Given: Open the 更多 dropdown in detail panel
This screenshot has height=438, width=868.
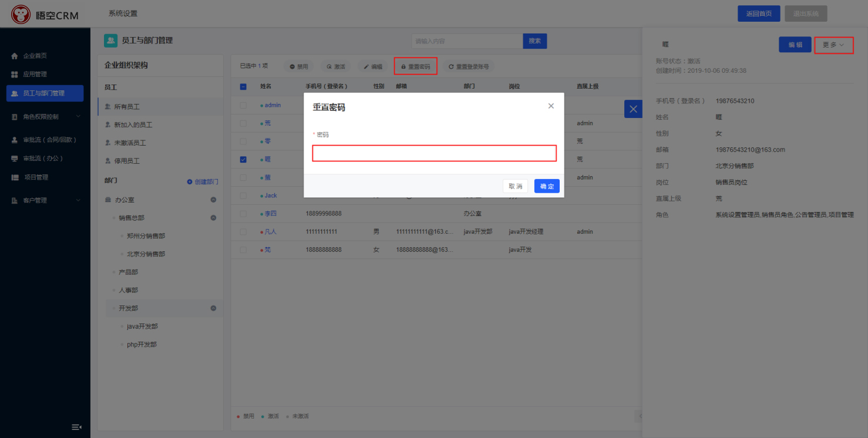Looking at the screenshot, I should [x=833, y=45].
